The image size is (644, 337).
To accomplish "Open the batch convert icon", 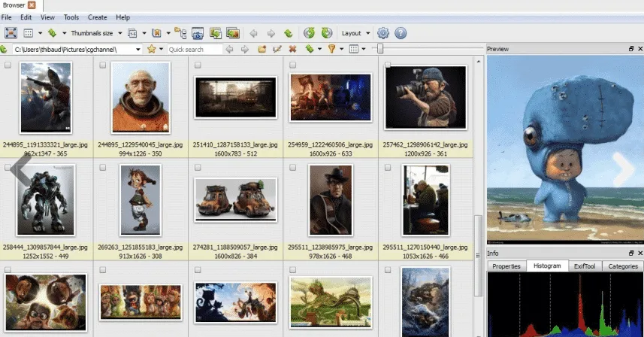I will coord(215,33).
